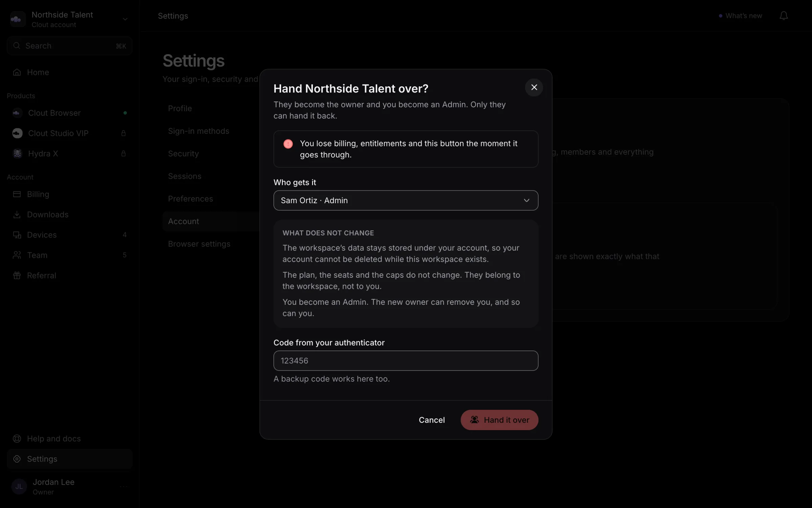Click the red warning icon in the alert
This screenshot has width=812, height=508.
[x=288, y=144]
